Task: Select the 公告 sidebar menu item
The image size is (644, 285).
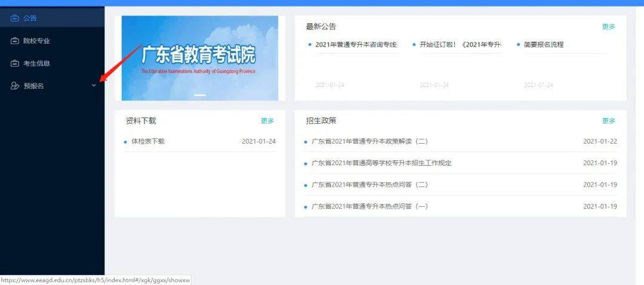Action: point(52,18)
